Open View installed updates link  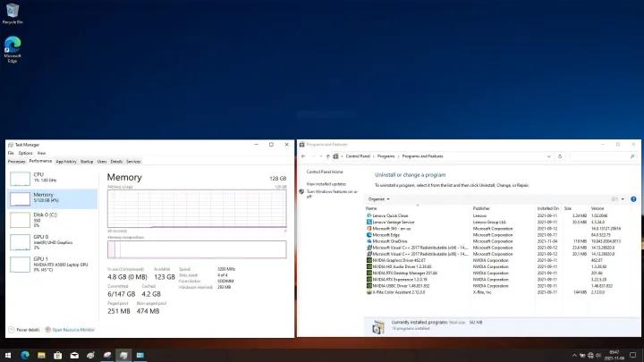326,184
